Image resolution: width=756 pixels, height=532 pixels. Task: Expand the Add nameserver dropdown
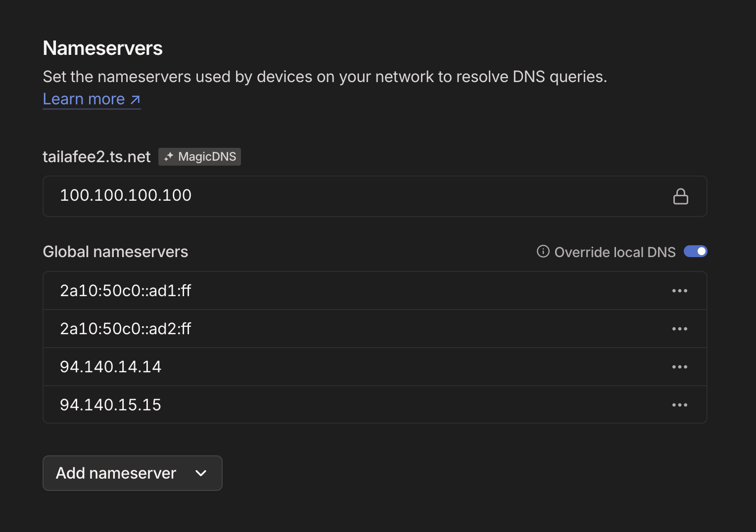pyautogui.click(x=133, y=473)
